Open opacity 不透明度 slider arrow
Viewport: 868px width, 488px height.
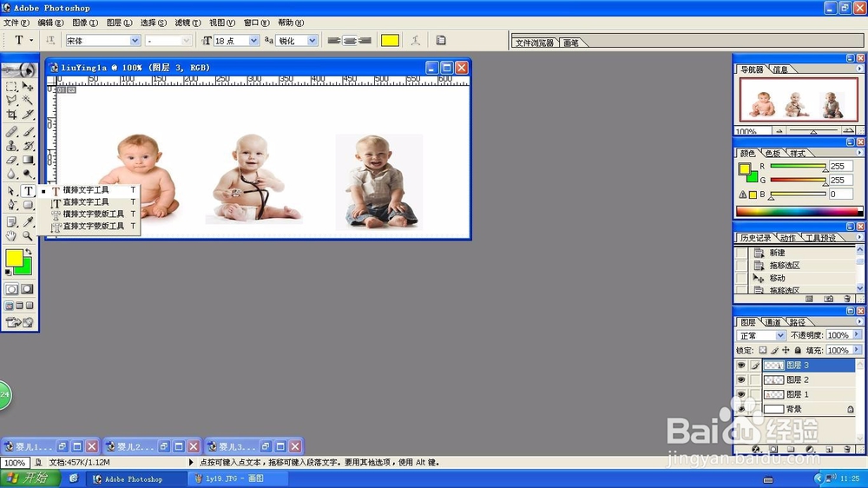pos(857,335)
